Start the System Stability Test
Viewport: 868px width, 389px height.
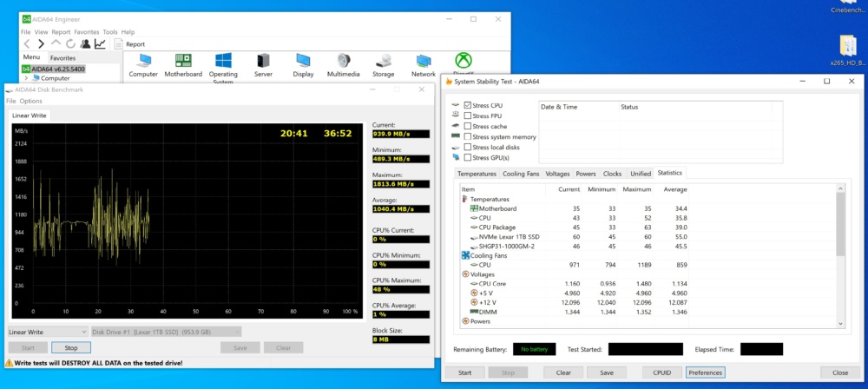465,373
